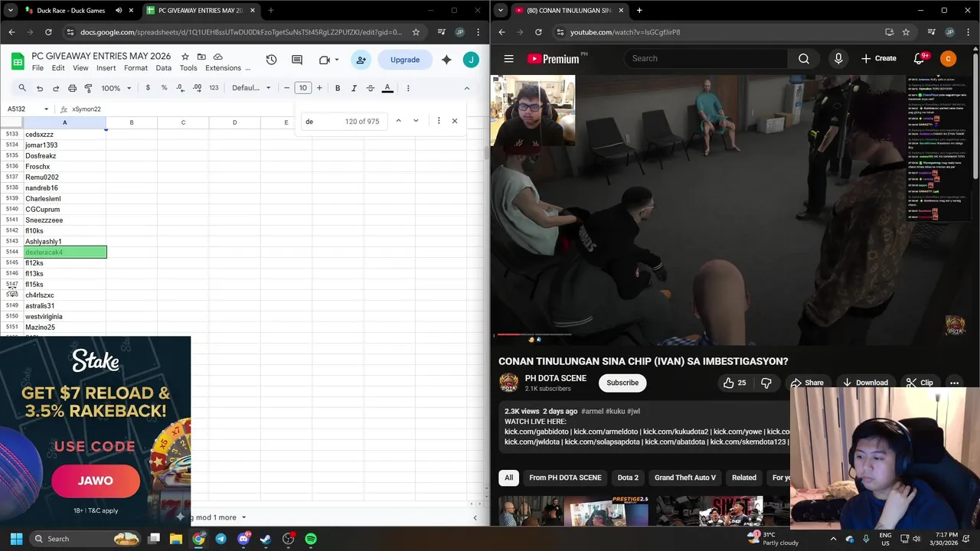Format as percent with the percent icon
Viewport: 980px width, 551px height.
point(164,88)
